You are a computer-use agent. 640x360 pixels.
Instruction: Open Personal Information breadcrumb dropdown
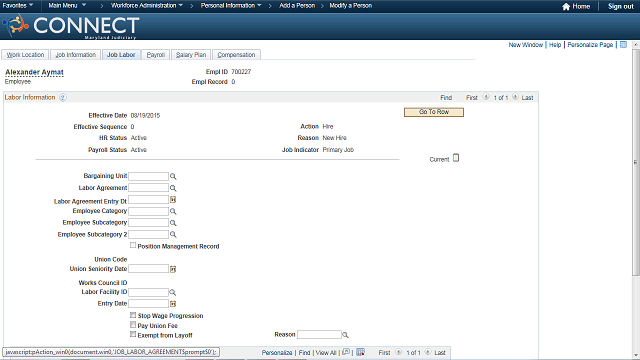click(x=231, y=6)
